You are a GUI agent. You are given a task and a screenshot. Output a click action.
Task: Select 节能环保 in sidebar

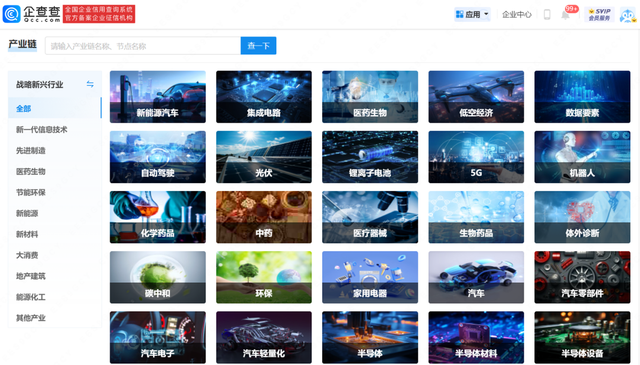[x=31, y=192]
